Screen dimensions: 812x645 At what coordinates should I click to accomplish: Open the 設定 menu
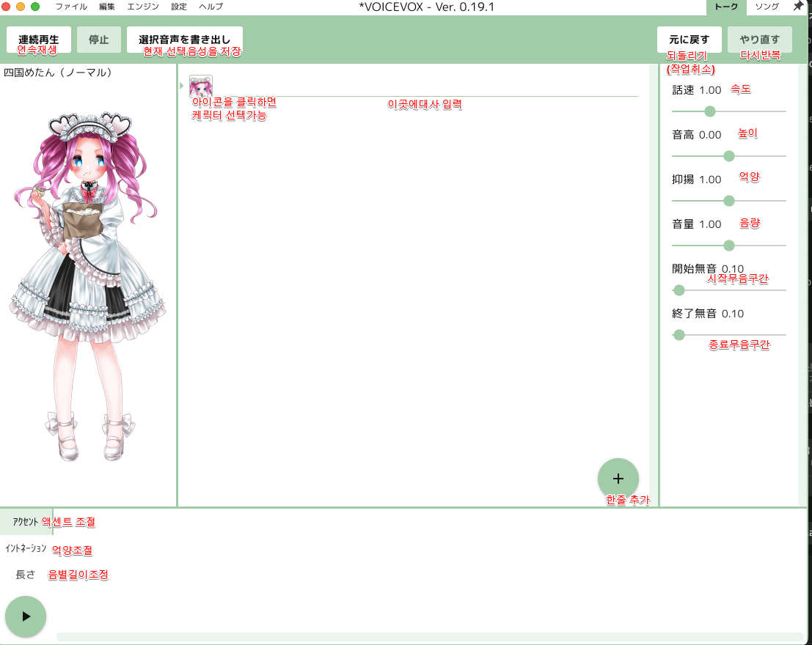[179, 7]
